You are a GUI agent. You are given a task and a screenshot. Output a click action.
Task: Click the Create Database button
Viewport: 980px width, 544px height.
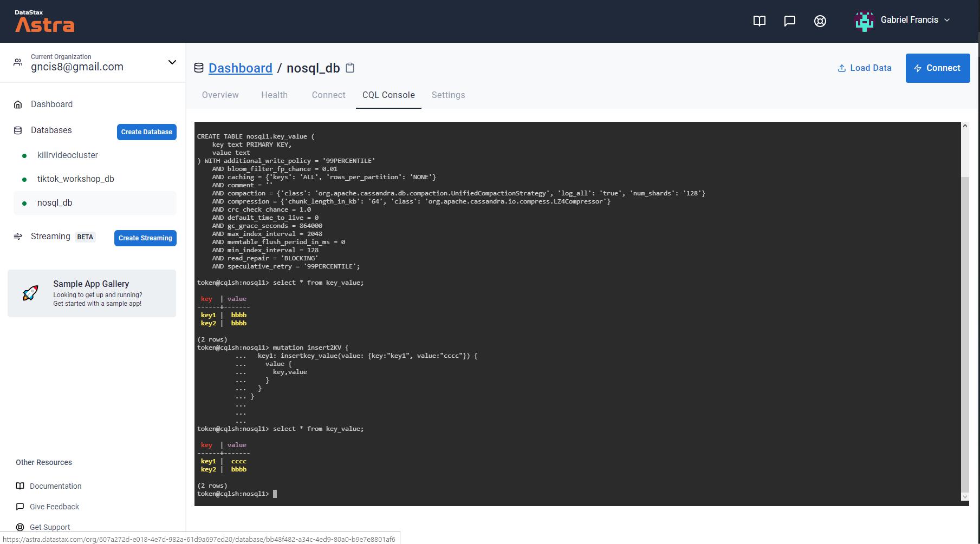coord(146,132)
